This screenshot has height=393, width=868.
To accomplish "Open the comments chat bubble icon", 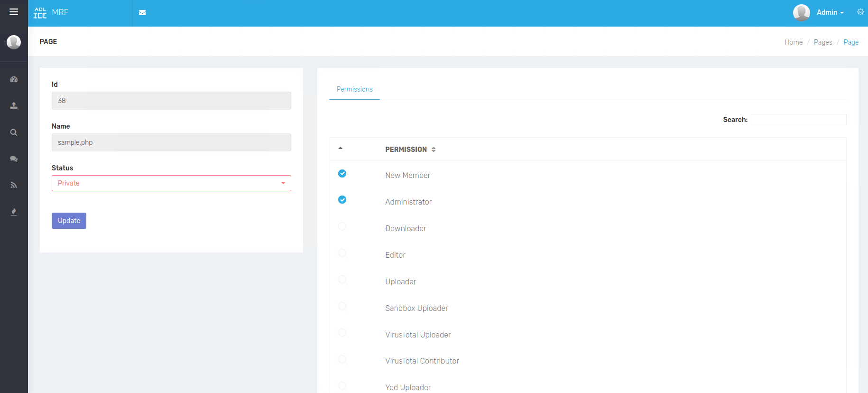I will tap(14, 159).
